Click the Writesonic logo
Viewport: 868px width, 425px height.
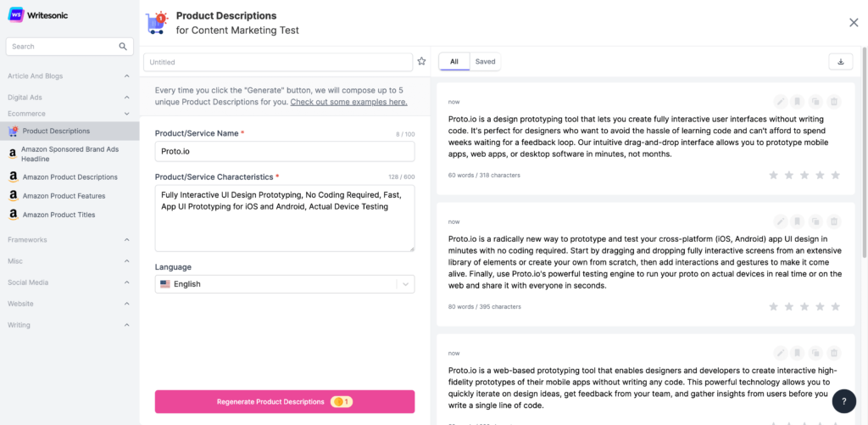(x=38, y=15)
